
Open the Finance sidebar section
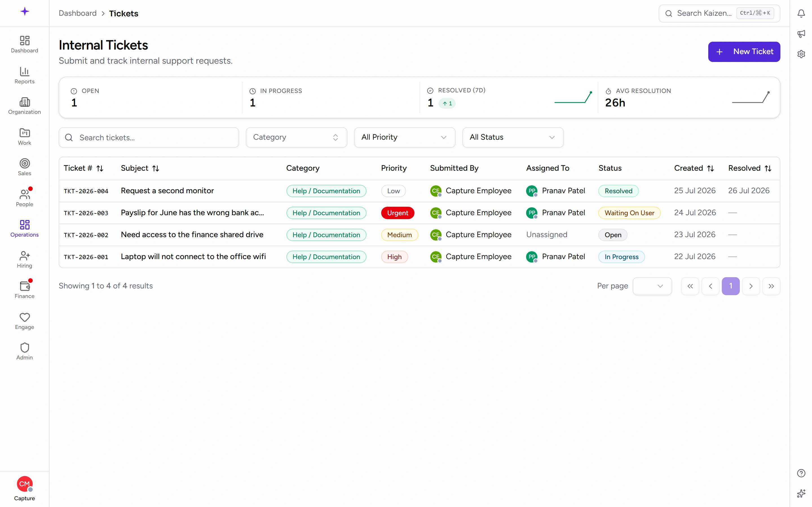[x=25, y=290]
